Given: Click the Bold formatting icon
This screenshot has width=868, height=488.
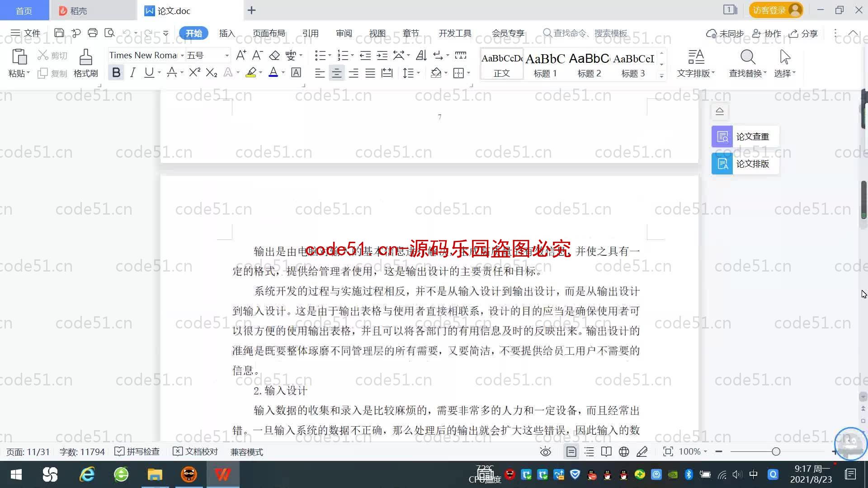Looking at the screenshot, I should click(116, 73).
